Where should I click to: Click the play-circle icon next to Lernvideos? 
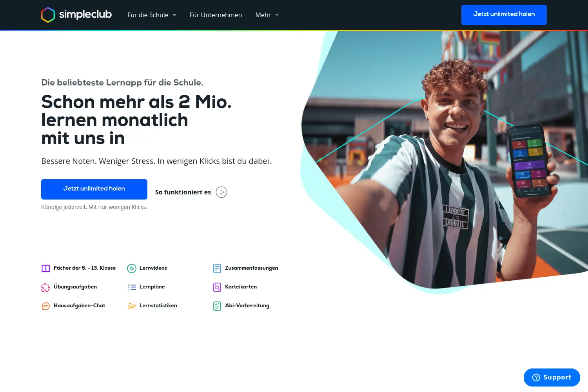click(x=132, y=269)
